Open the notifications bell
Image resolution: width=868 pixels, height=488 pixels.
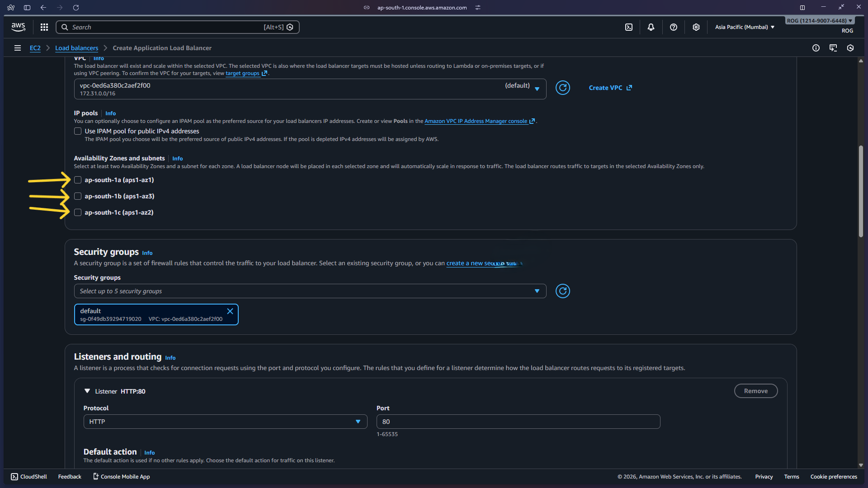pyautogui.click(x=651, y=27)
